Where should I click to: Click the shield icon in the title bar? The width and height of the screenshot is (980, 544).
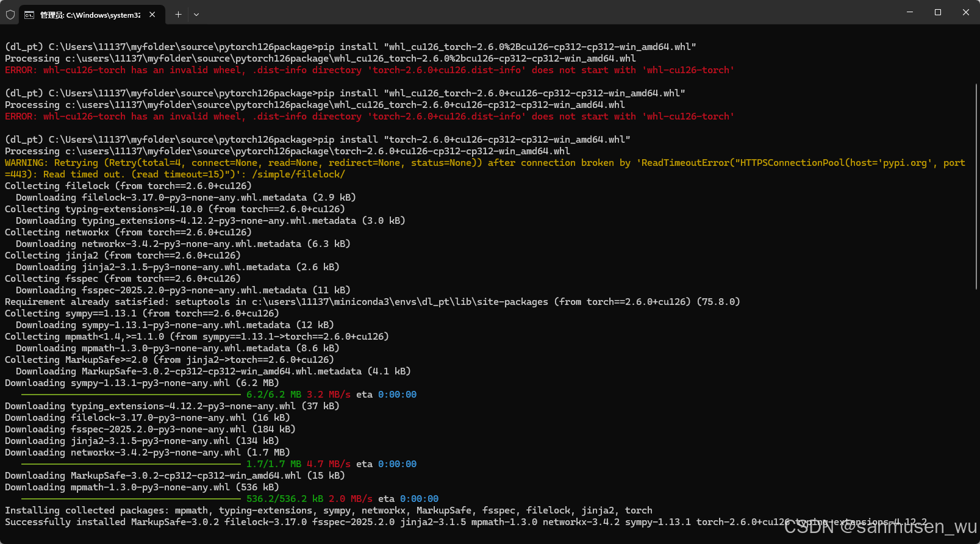(x=10, y=15)
